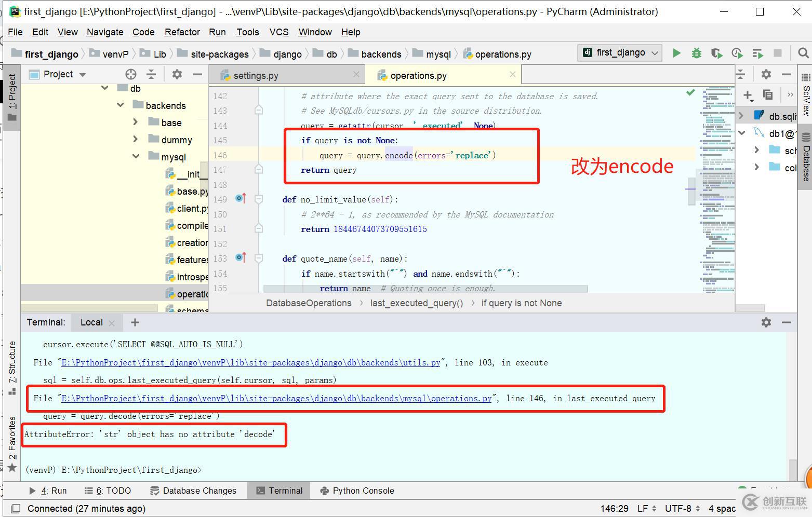812x517 pixels.
Task: Click the Profile run icon
Action: tap(737, 53)
